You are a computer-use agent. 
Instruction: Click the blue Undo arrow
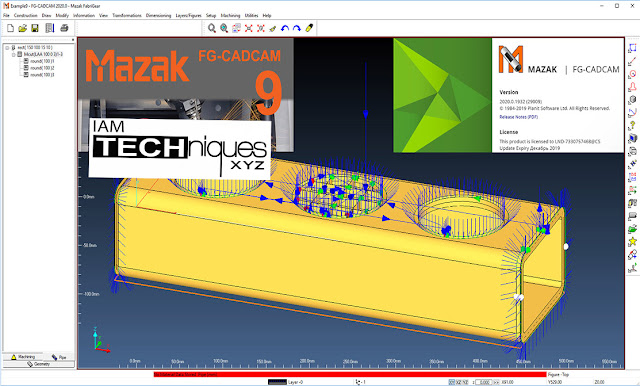pos(285,28)
